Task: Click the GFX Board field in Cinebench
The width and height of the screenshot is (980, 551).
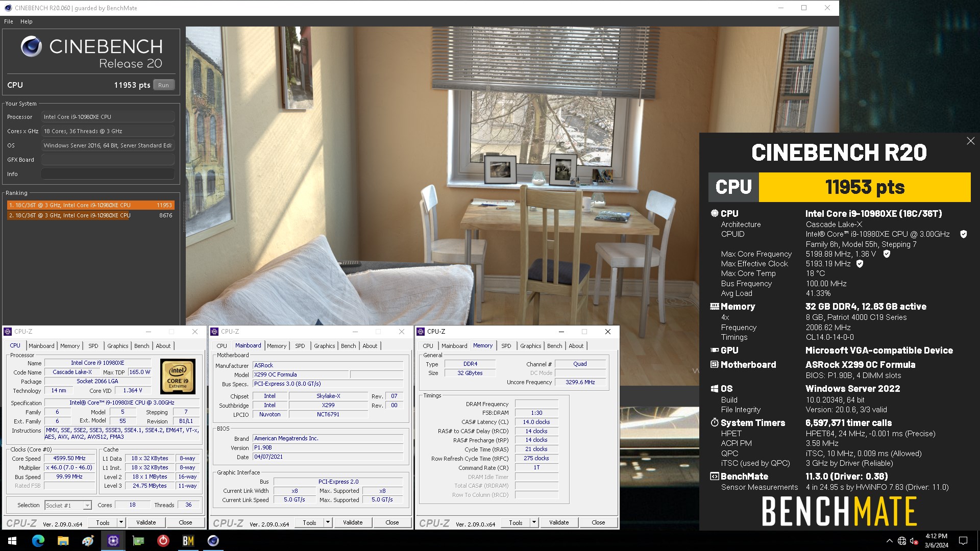Action: [x=108, y=160]
